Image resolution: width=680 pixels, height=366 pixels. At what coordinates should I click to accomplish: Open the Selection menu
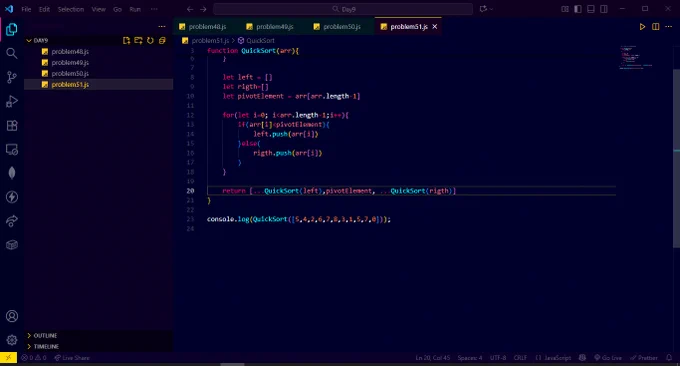point(71,9)
